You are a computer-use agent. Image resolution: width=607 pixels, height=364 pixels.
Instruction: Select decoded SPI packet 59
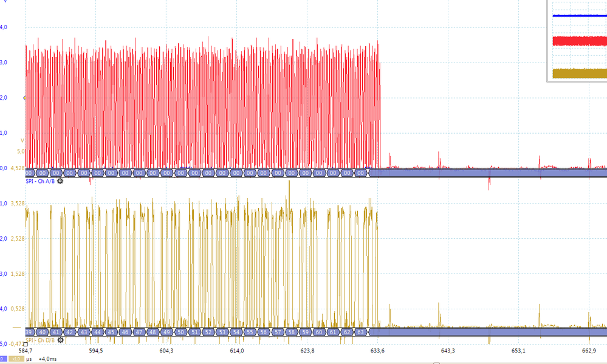(x=306, y=332)
